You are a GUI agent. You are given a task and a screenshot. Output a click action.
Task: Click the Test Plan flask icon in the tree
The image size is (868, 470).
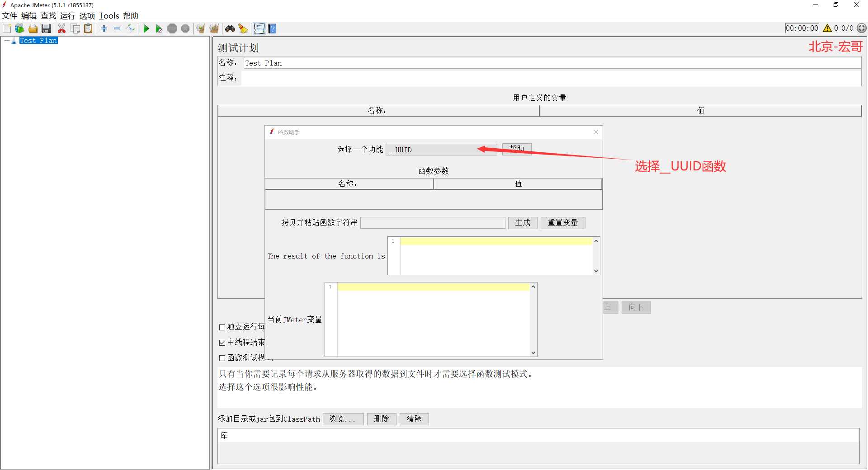[14, 41]
